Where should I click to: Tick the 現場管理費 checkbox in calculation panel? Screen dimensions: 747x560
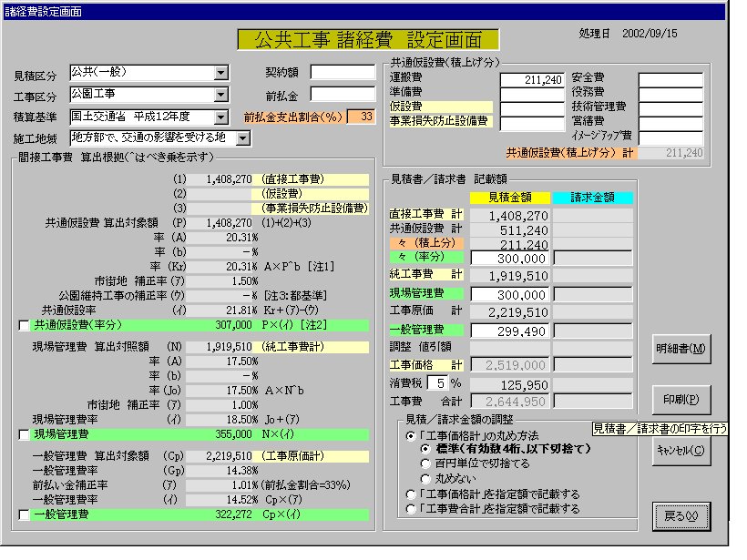pyautogui.click(x=24, y=434)
